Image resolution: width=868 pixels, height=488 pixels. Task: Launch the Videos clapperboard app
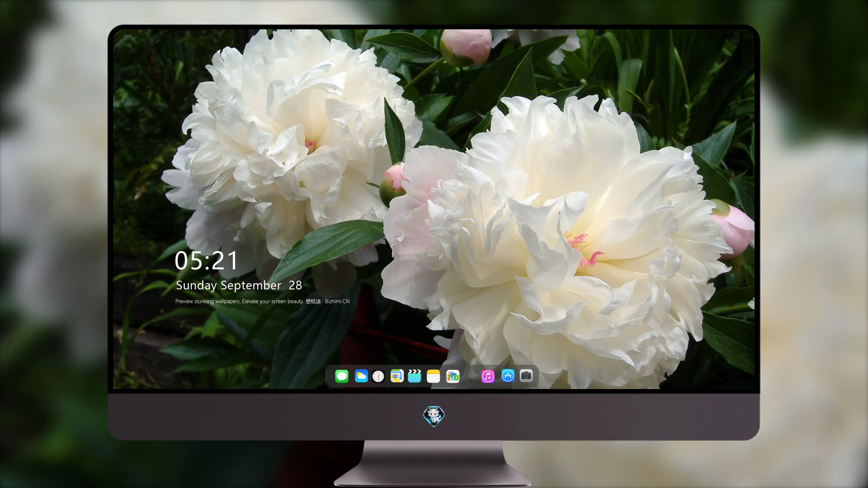(x=415, y=376)
